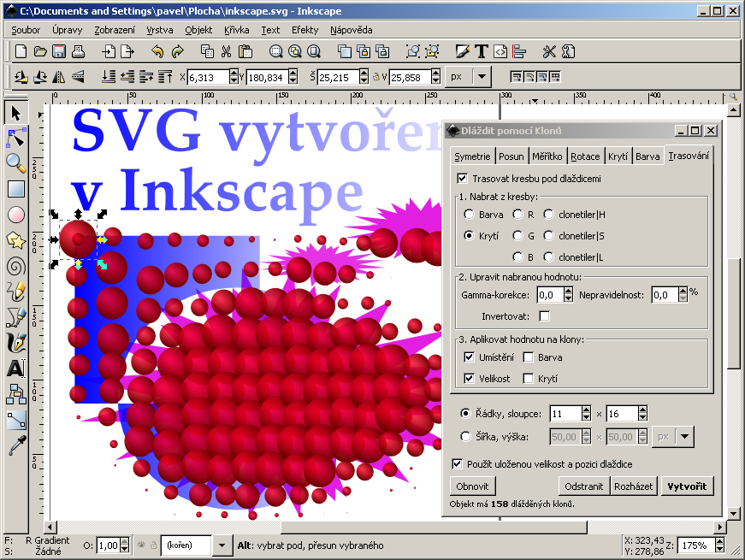
Task: Open the Efekty menu
Action: tap(305, 30)
